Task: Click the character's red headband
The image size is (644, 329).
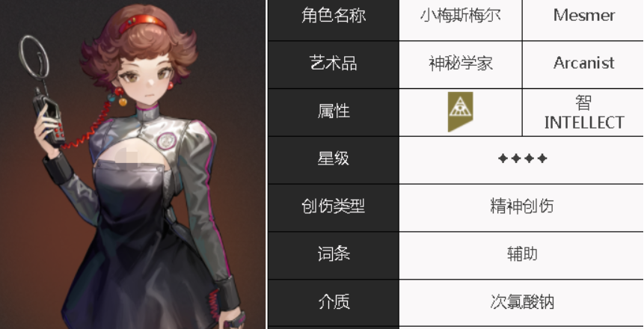Action: coord(142,23)
